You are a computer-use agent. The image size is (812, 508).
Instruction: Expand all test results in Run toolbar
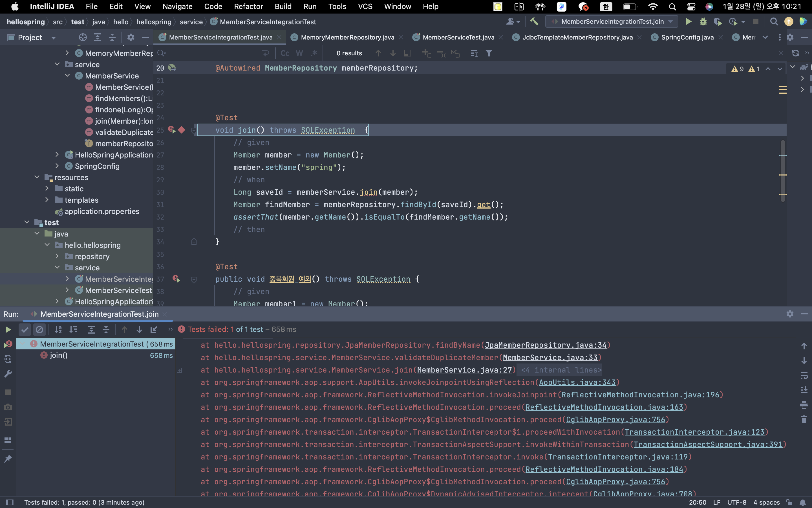coord(91,330)
